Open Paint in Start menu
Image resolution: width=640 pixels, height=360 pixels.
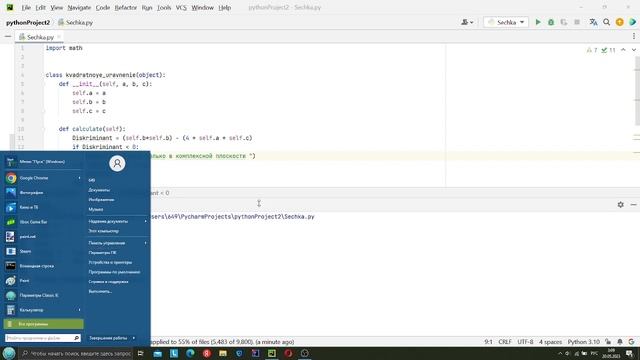pos(43,281)
